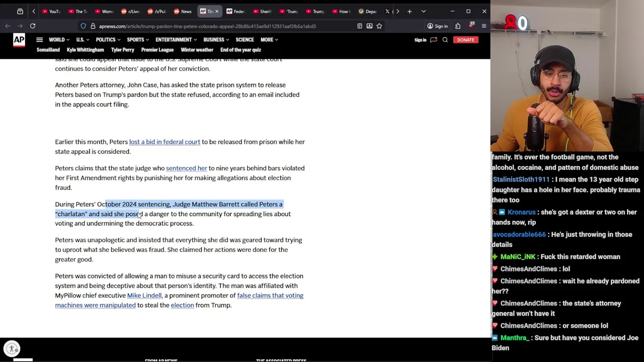Click the extension icon with 37 badge
This screenshot has width=644, height=362.
pos(471,26)
